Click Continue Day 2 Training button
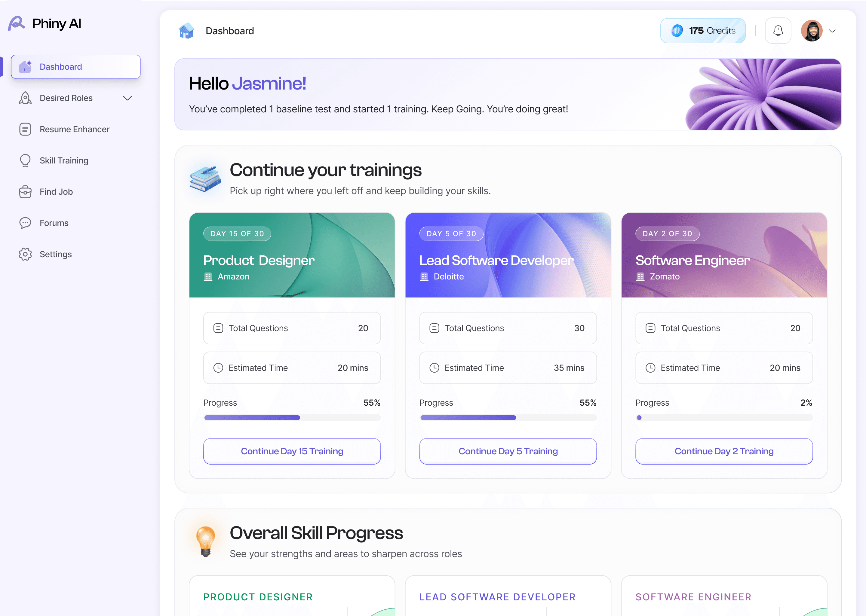Image resolution: width=866 pixels, height=616 pixels. coord(724,451)
